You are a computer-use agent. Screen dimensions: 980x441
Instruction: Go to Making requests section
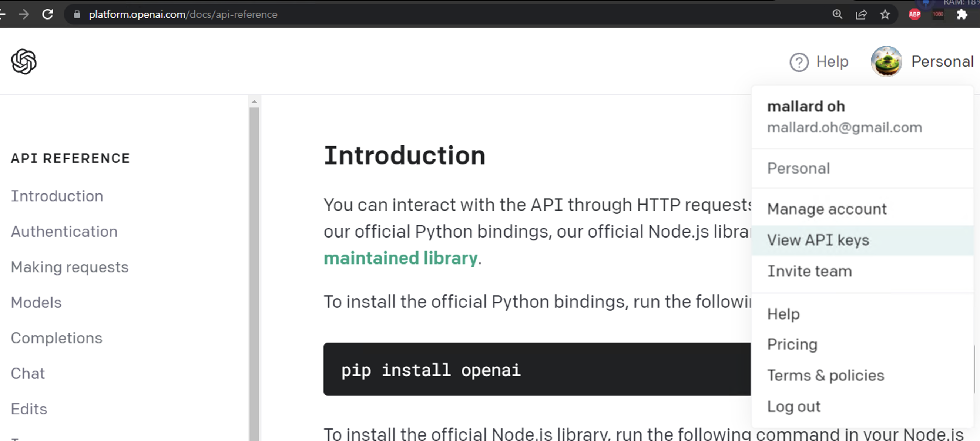click(70, 267)
